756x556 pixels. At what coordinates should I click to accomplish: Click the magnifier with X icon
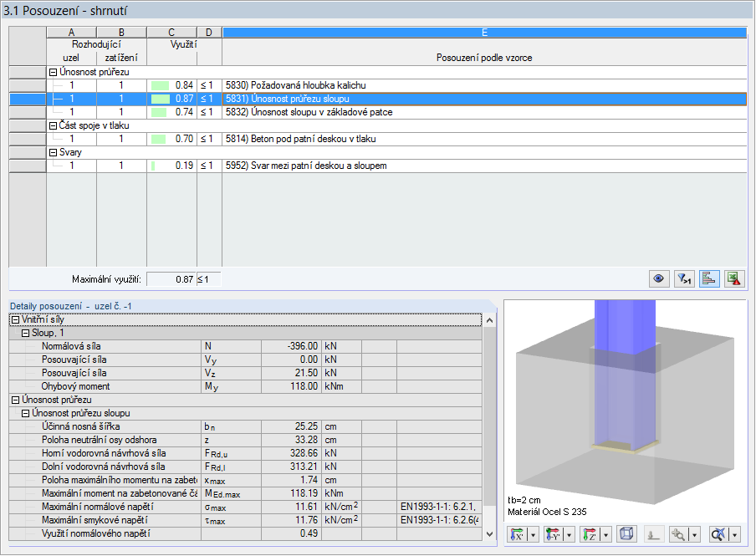point(718,534)
